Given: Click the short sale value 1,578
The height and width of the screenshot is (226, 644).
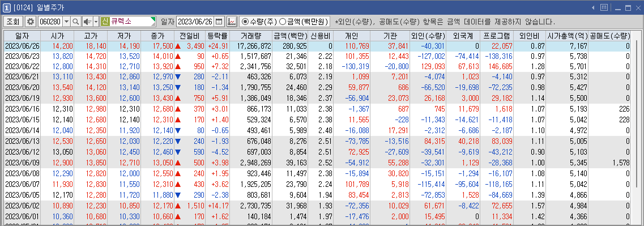Looking at the screenshot, I should (621, 162).
